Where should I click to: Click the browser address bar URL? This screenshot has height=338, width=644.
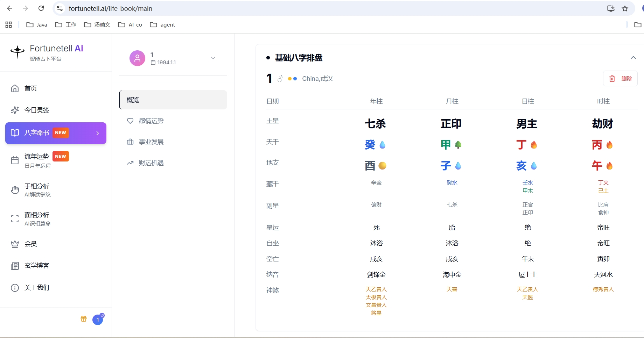click(111, 8)
